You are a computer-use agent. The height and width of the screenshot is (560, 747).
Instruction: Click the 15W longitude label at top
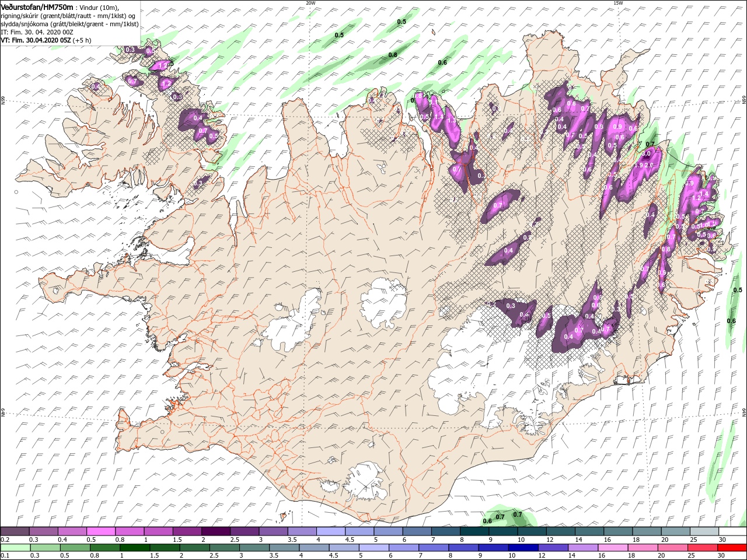[617, 2]
